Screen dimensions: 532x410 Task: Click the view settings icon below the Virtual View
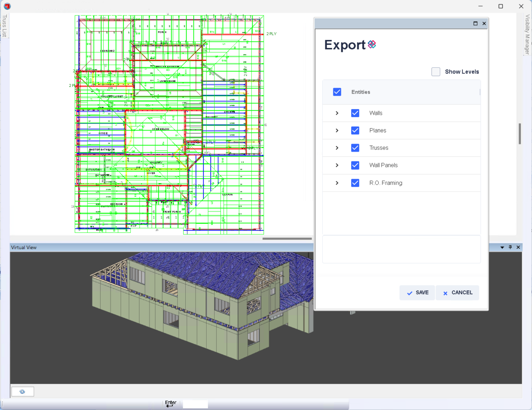click(22, 391)
